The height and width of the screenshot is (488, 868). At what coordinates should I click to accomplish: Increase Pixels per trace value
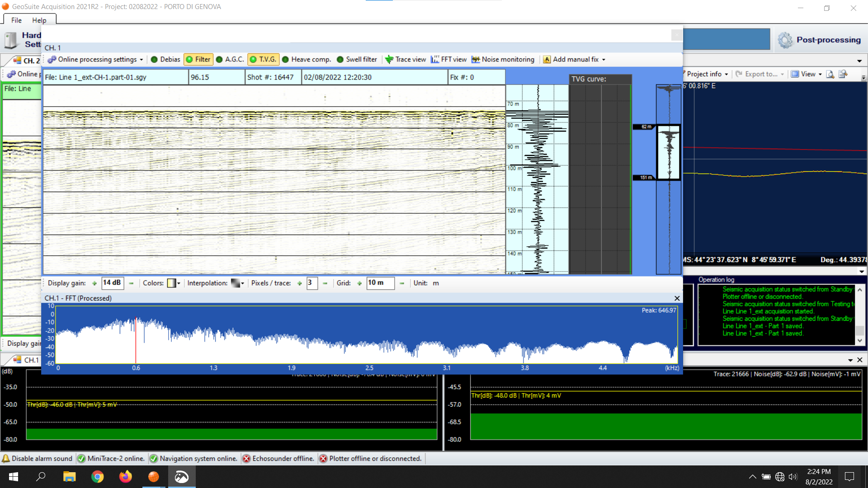(299, 283)
